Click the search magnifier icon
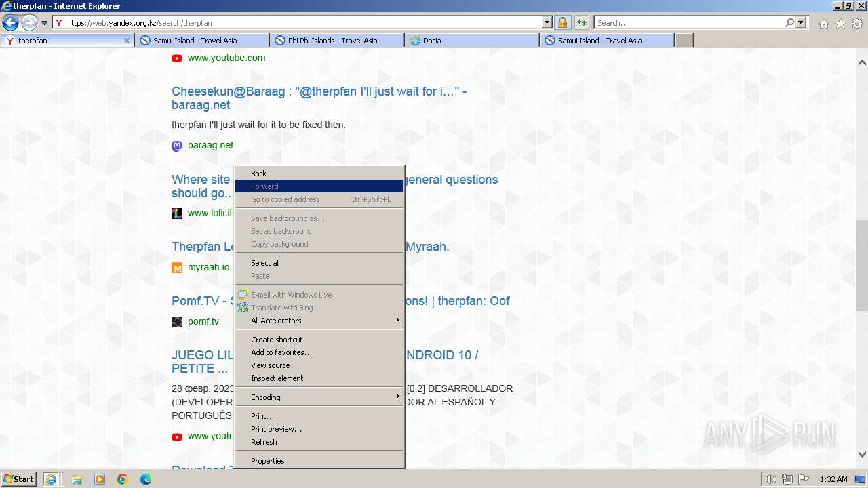 coord(789,23)
